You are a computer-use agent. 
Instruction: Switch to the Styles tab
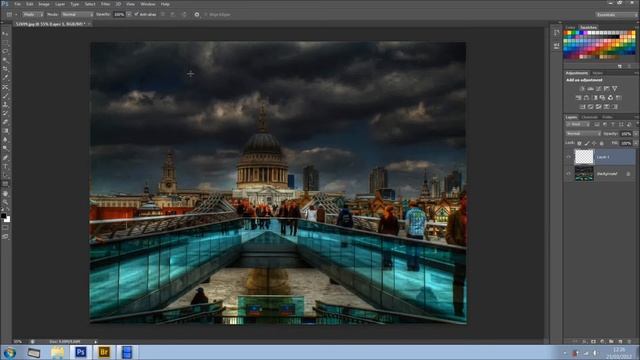[x=598, y=73]
